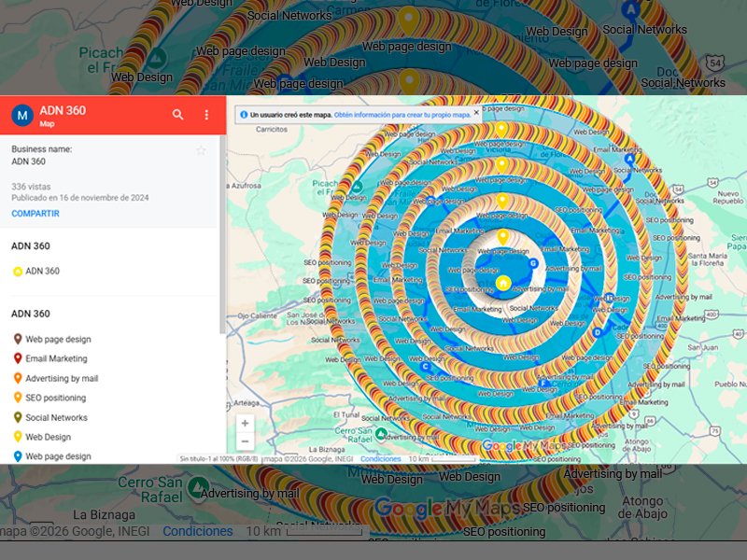The image size is (747, 560).
Task: Click the orange home marker at map center
Action: [504, 282]
